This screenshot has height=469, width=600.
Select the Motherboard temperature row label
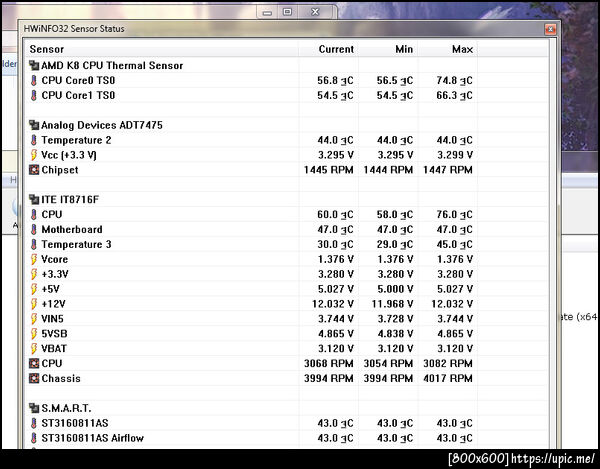pyautogui.click(x=72, y=230)
